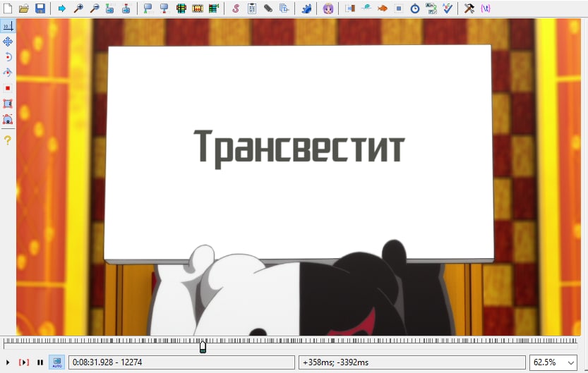Snap subtitle start to current video frame
The height and width of the screenshot is (373, 588).
(148, 8)
